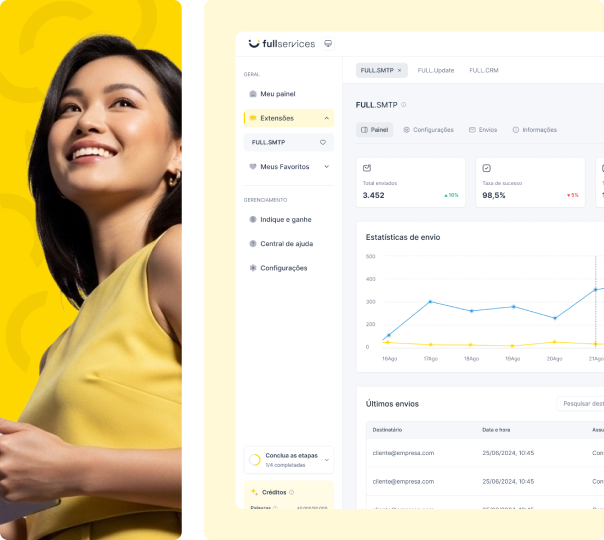Click the info icon next to FULL.SMTP title
604x540 pixels.
click(x=404, y=105)
